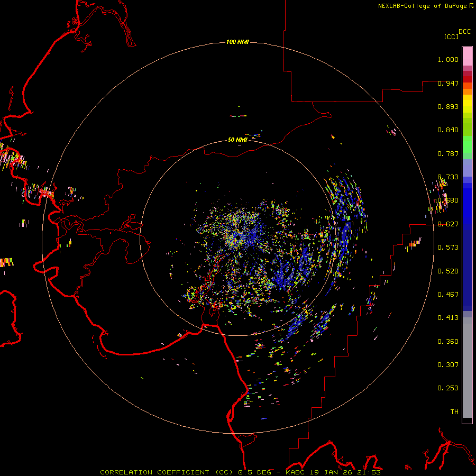Pick the bright green swatch on color bar
476x476 pixels.
[x=467, y=144]
